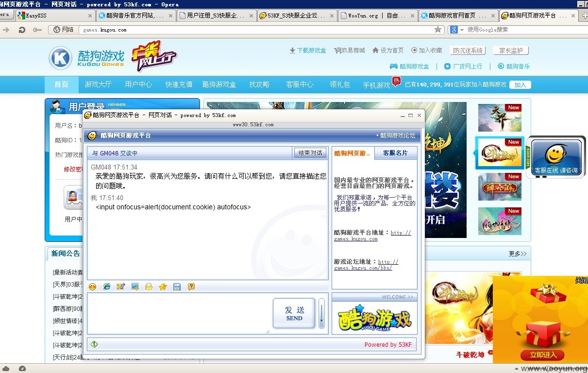Screen dimensions: 588x373
Task: Click the image edit pencil icon in chat toolbar
Action: (121, 287)
